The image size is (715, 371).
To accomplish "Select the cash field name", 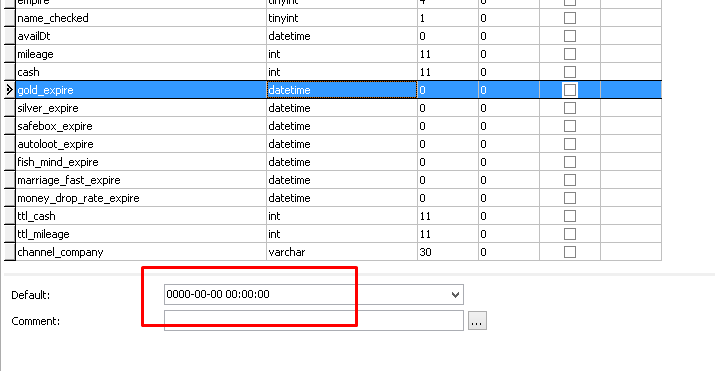I will coord(28,72).
